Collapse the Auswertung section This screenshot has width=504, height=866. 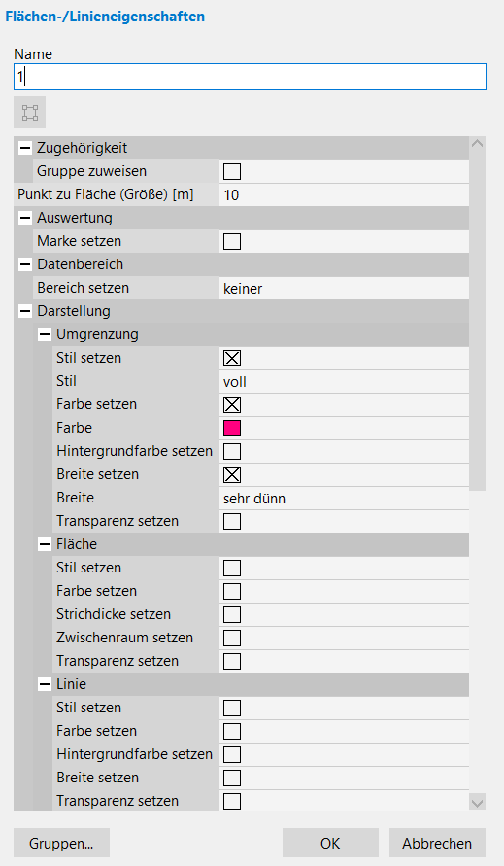coord(25,218)
